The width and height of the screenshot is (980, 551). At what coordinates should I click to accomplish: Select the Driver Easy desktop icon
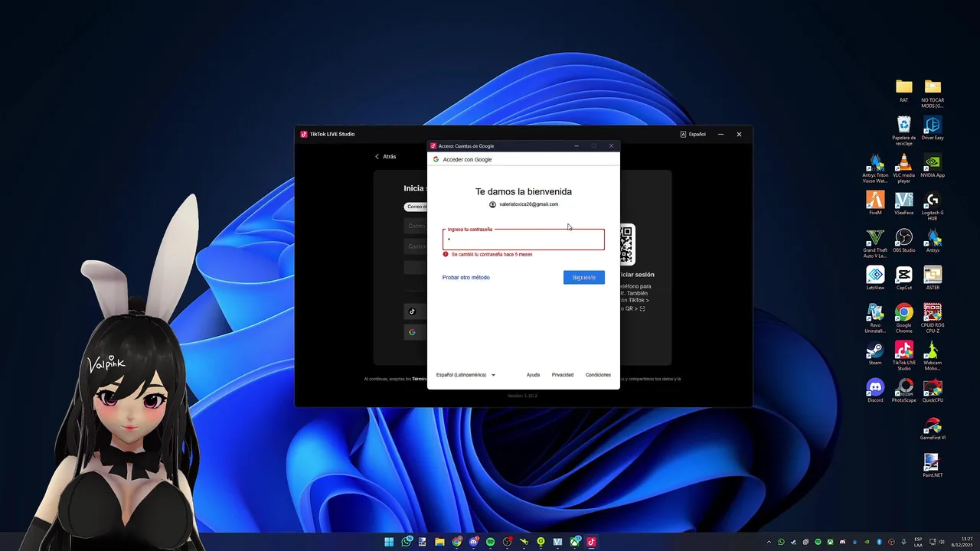tap(933, 128)
